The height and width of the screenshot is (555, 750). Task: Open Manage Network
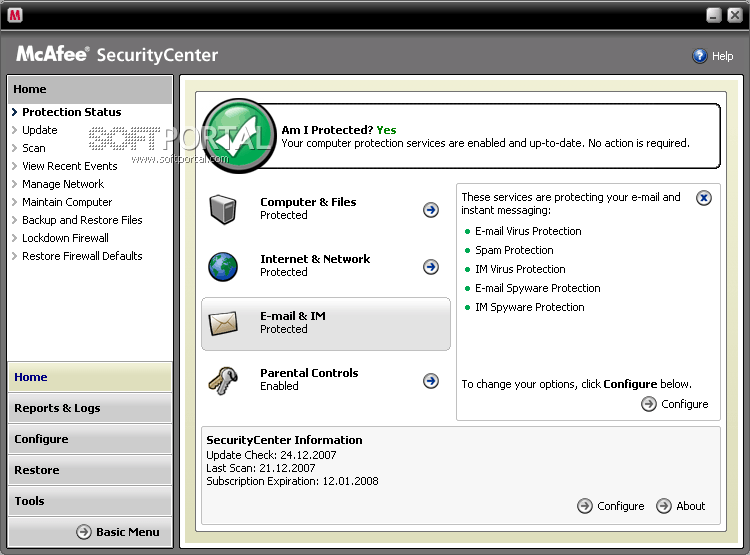(63, 184)
